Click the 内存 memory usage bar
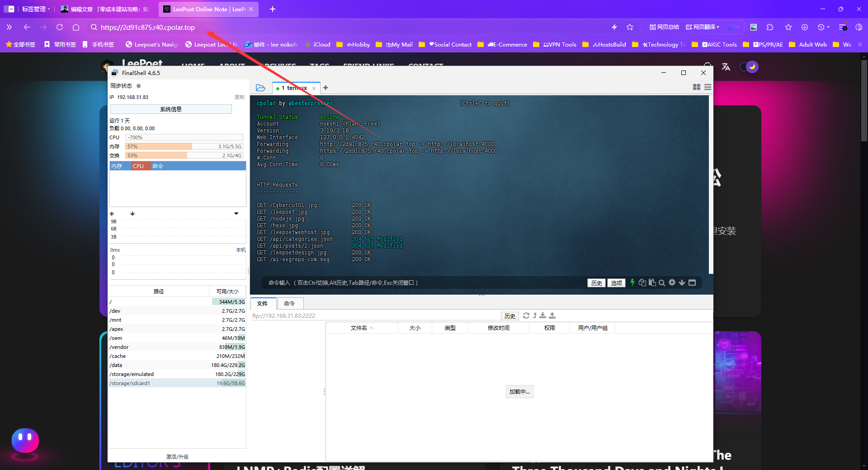Image resolution: width=868 pixels, height=470 pixels. (184, 146)
